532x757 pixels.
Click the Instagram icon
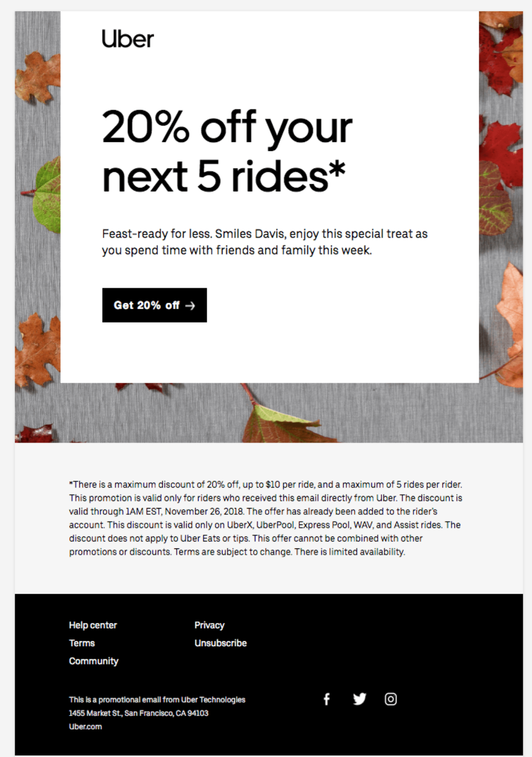click(391, 698)
